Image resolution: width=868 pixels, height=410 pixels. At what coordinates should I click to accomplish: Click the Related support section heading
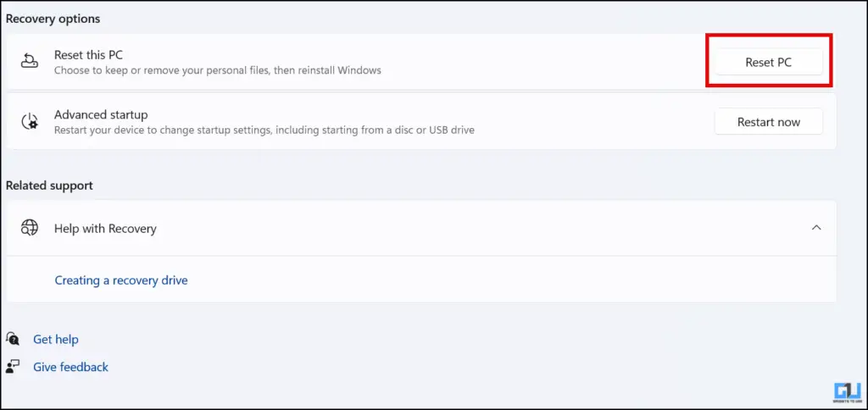49,186
